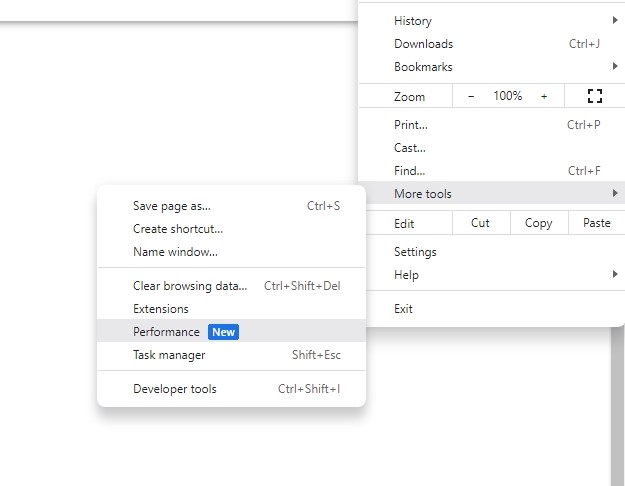Click the Paste button in Edit row
625x486 pixels.
(596, 223)
